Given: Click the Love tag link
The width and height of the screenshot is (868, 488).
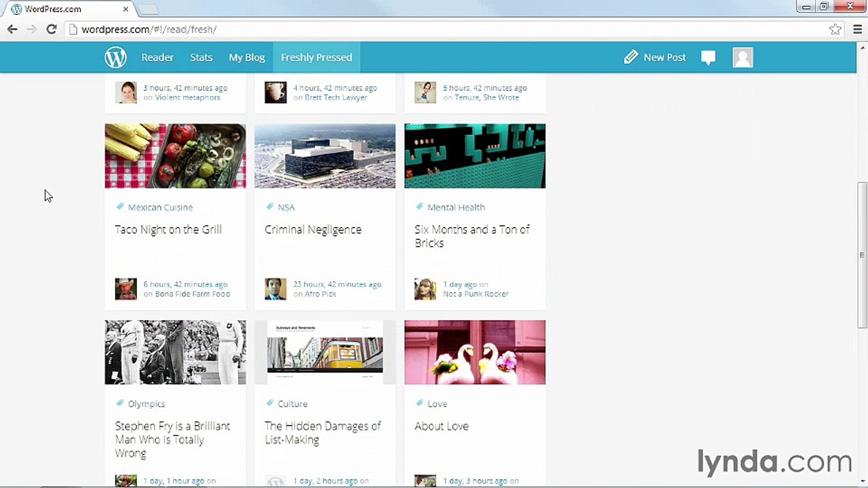Looking at the screenshot, I should 437,404.
